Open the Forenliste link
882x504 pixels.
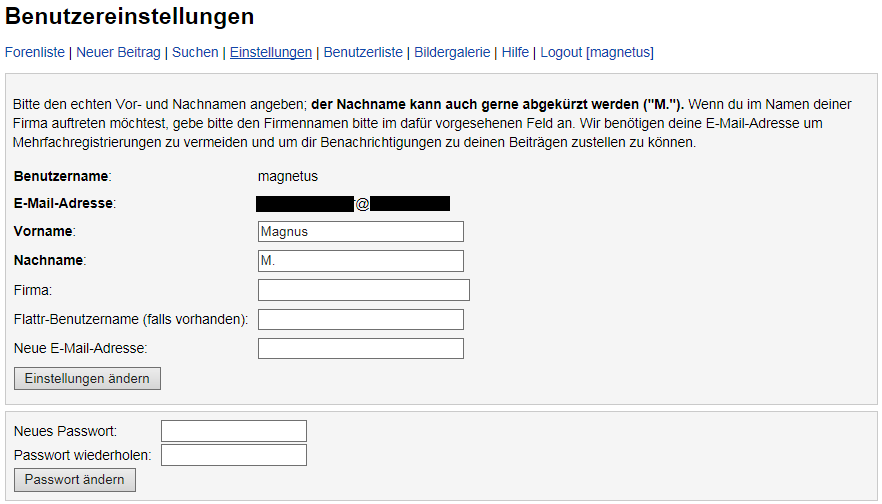[35, 52]
